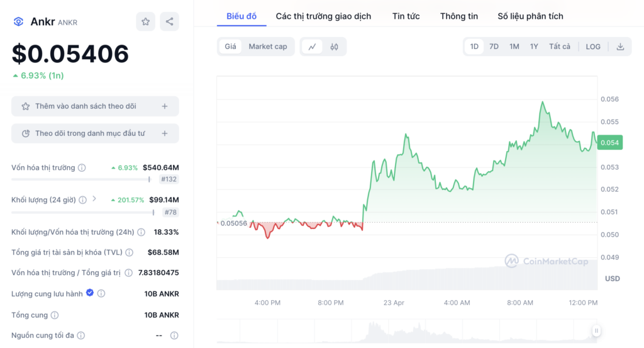Click plus icon on Thêm vào danh sách theo dõi
644x348 pixels.
[165, 106]
